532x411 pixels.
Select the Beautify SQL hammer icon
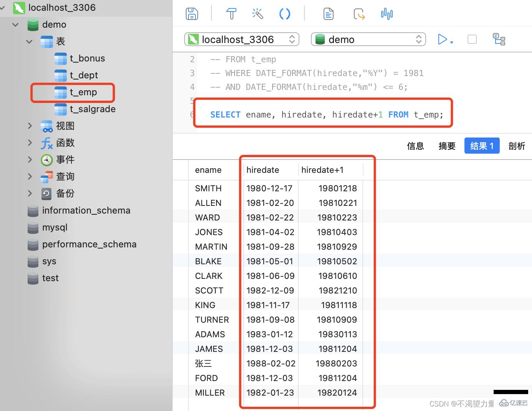(231, 13)
